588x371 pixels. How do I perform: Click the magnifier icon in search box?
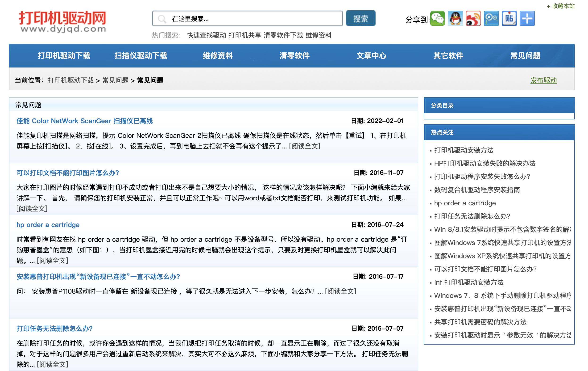point(162,19)
